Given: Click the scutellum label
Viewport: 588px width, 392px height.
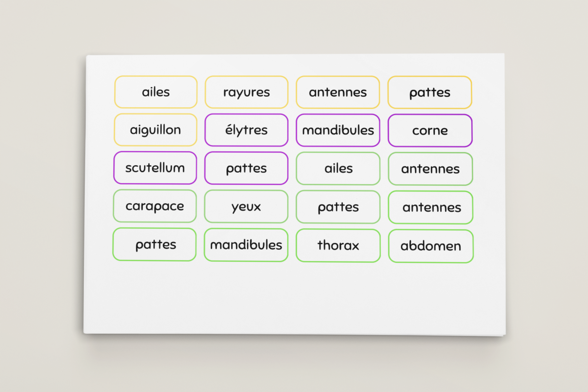Looking at the screenshot, I should point(155,168).
